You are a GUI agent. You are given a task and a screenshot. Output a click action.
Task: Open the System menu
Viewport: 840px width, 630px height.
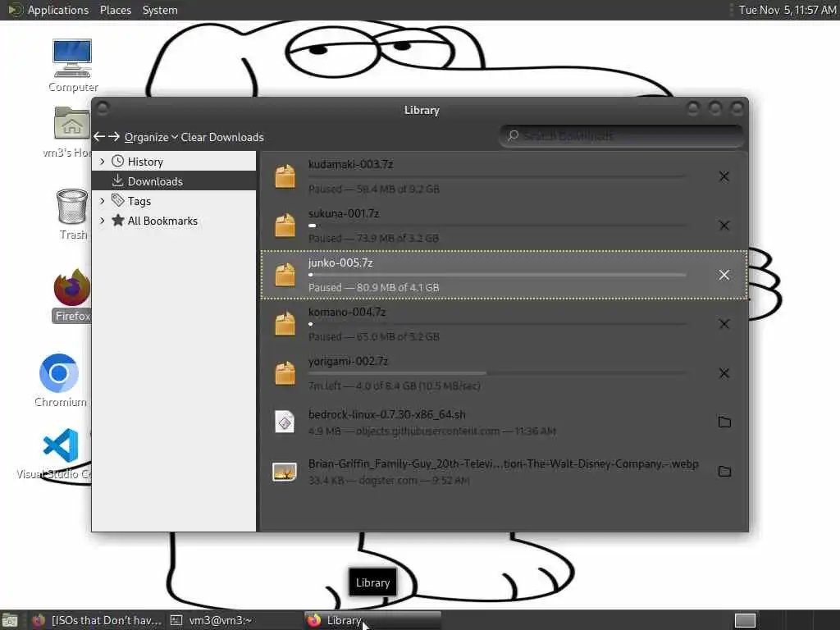point(160,10)
